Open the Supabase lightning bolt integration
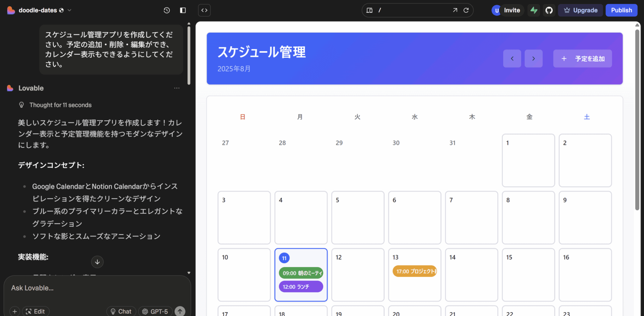Viewport: 644px width, 316px height. pyautogui.click(x=534, y=10)
